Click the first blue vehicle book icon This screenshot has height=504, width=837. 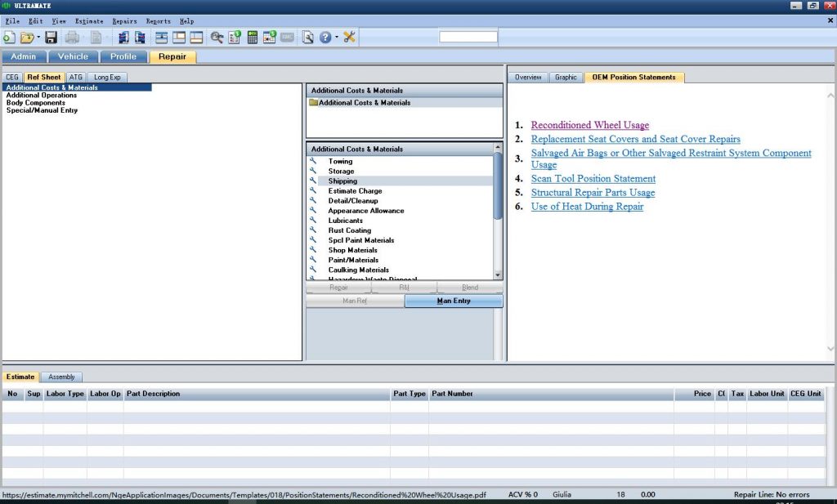point(123,38)
